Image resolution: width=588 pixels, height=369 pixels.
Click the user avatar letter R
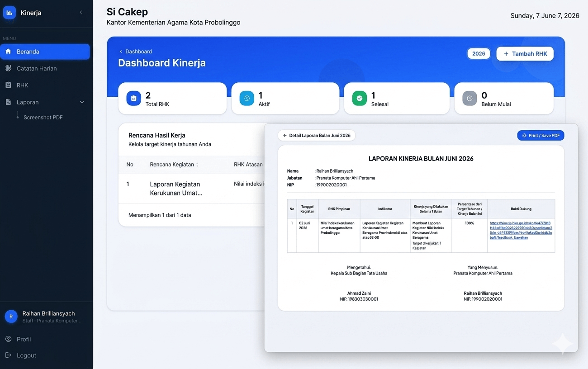tap(11, 317)
